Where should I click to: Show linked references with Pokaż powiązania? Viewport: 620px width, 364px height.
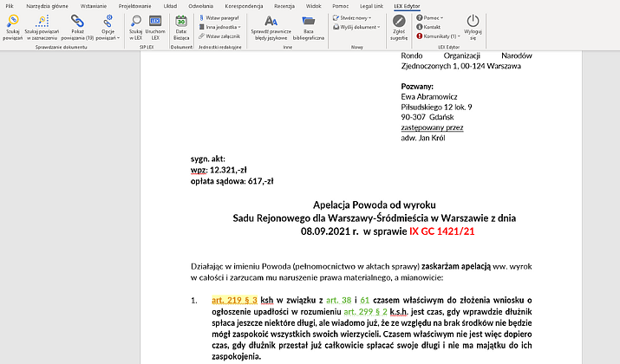tap(78, 22)
